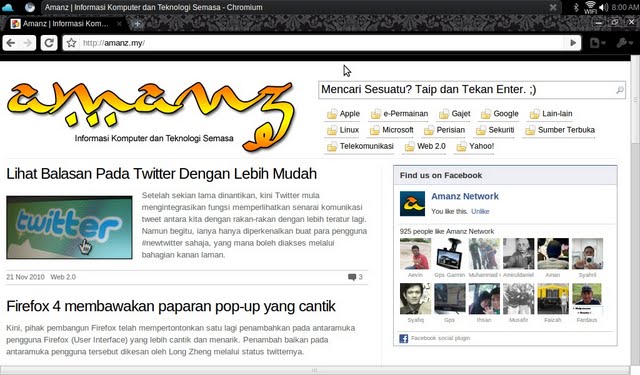Open the volume speaker indicator
Screen dimensions: 640x375
pos(604,7)
